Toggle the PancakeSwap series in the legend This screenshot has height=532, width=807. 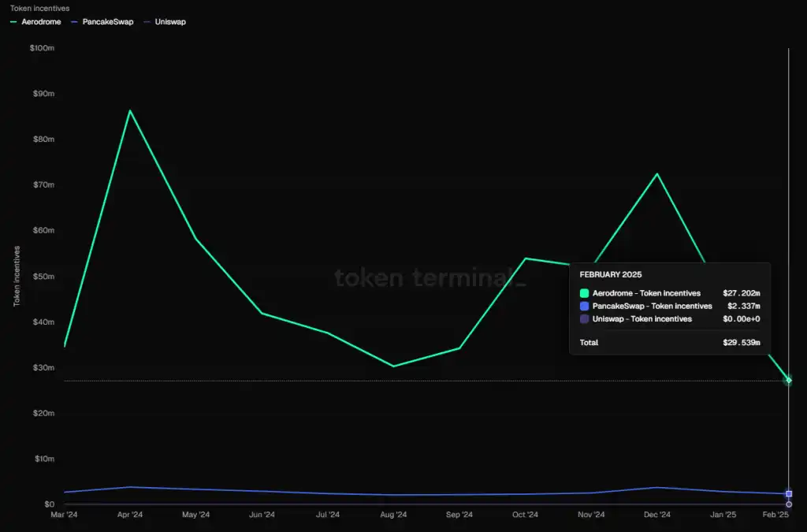pyautogui.click(x=102, y=21)
